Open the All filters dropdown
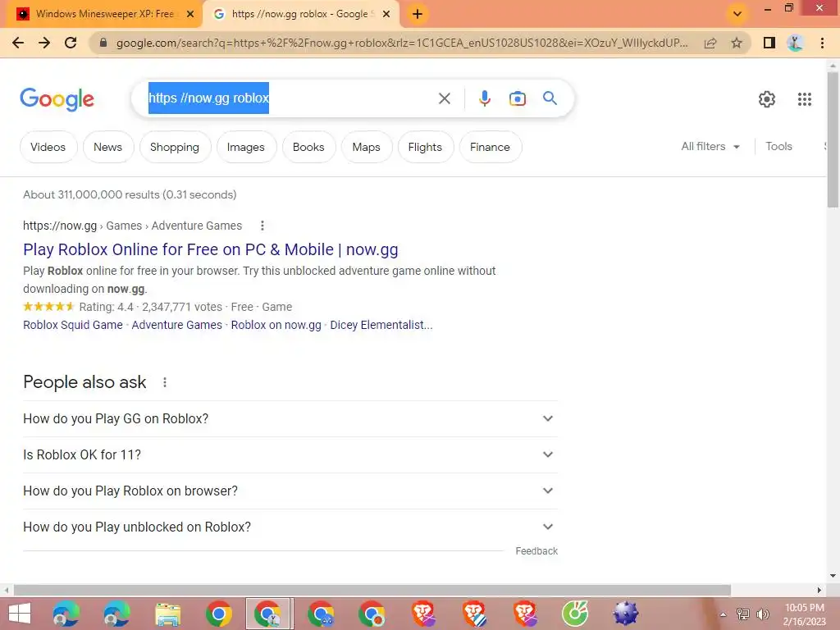This screenshot has width=840, height=630. tap(710, 147)
